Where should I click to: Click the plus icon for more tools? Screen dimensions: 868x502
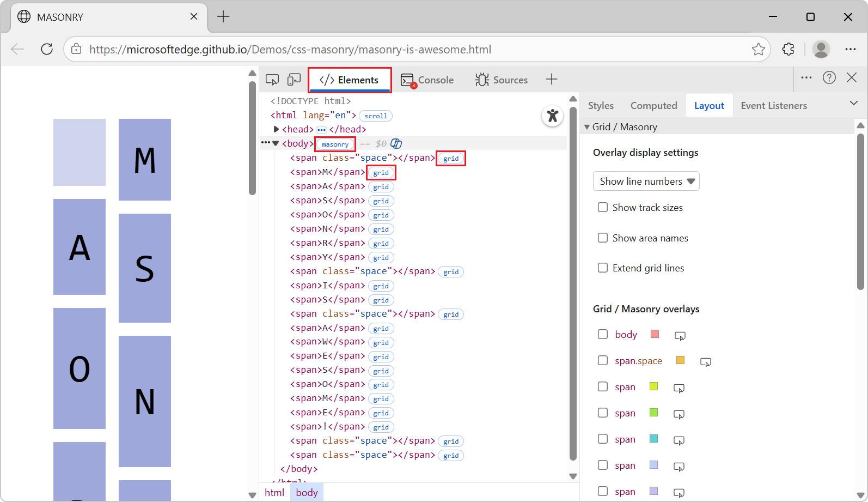(x=552, y=80)
